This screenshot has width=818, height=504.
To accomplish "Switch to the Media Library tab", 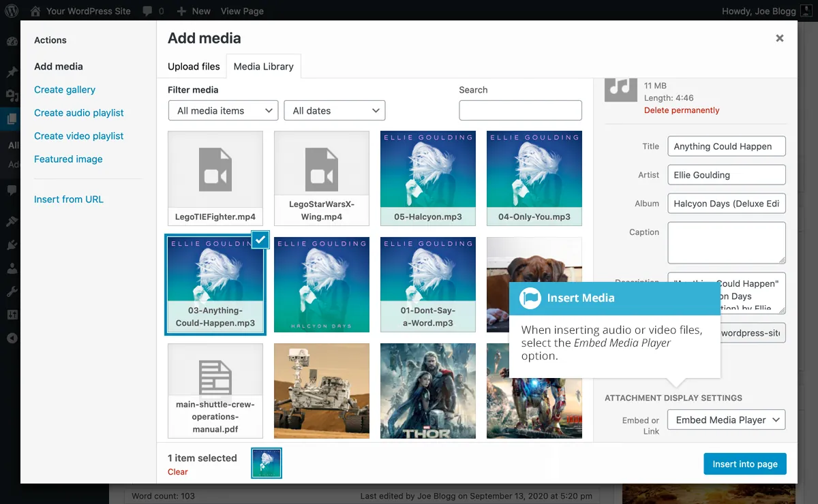I will click(264, 66).
